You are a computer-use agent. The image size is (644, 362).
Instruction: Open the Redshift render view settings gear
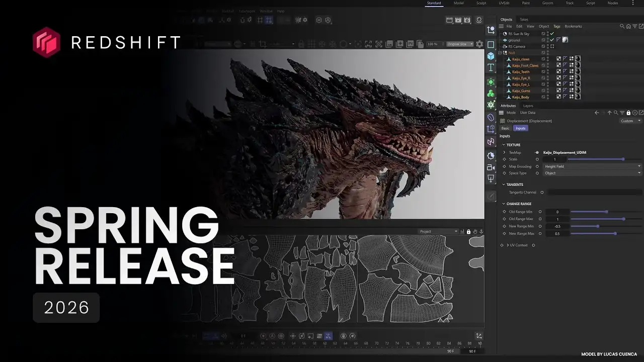click(x=479, y=44)
